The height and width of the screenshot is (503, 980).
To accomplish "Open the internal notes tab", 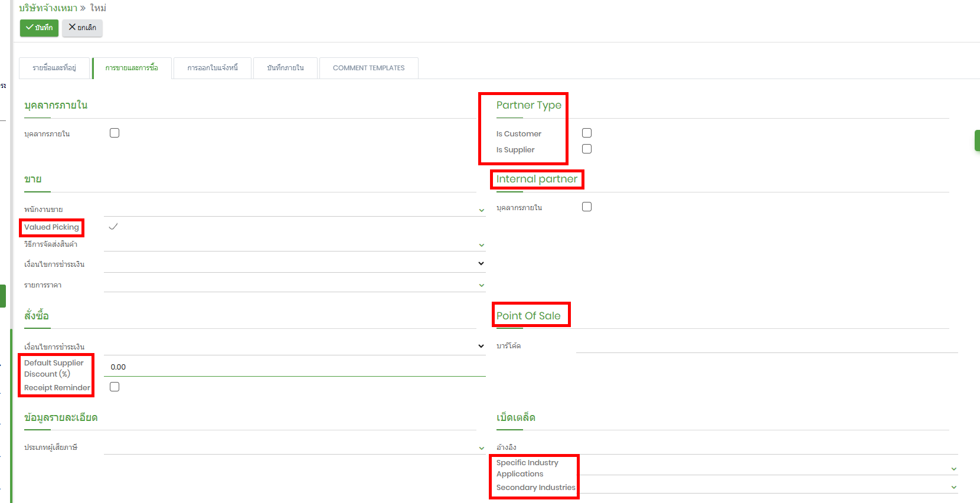I will [x=285, y=68].
